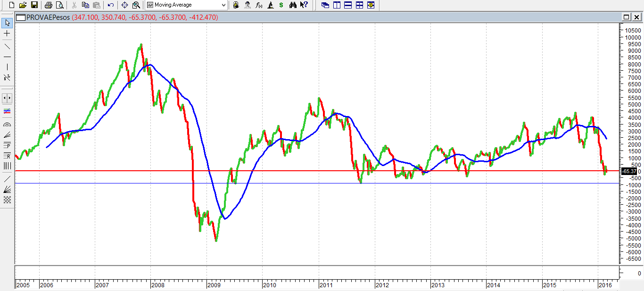Select the Gann grid crosshatch tool
644x291 pixels.
7,200
